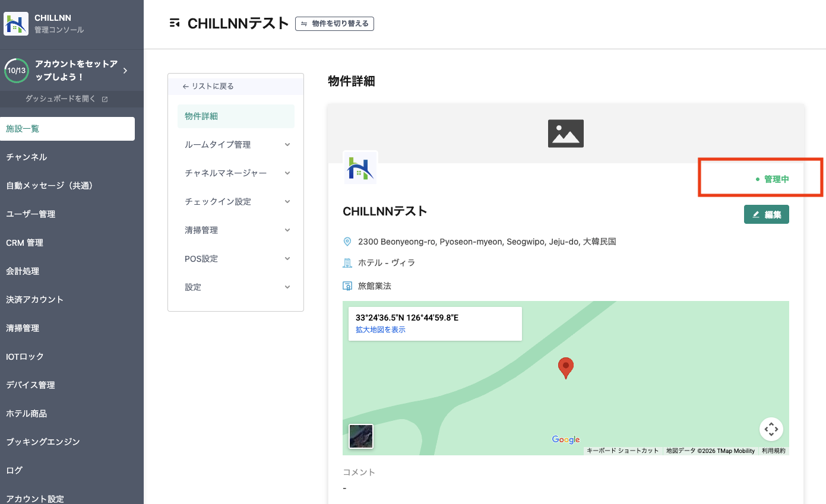Select 施設一覧 in the sidebar
The height and width of the screenshot is (504, 826).
coord(67,129)
